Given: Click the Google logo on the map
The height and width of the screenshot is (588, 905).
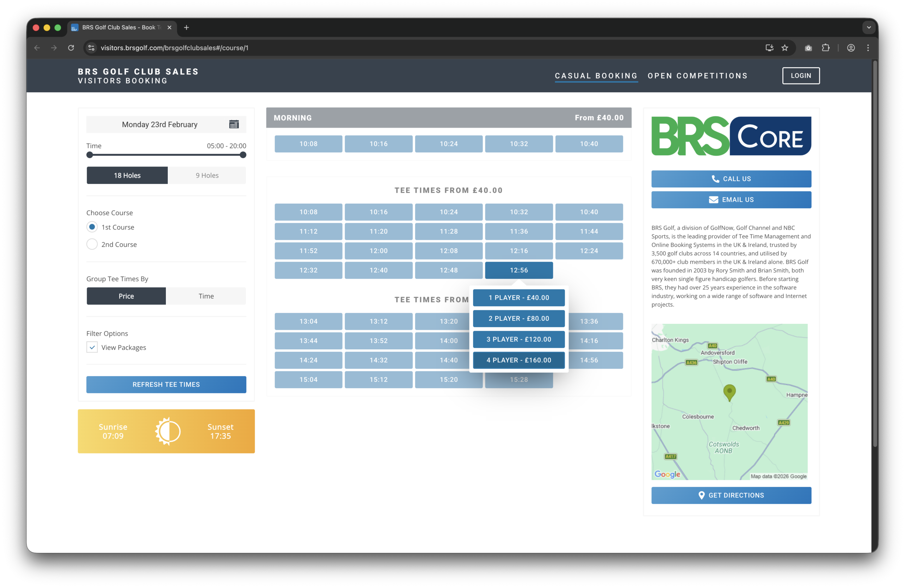Looking at the screenshot, I should (x=667, y=474).
